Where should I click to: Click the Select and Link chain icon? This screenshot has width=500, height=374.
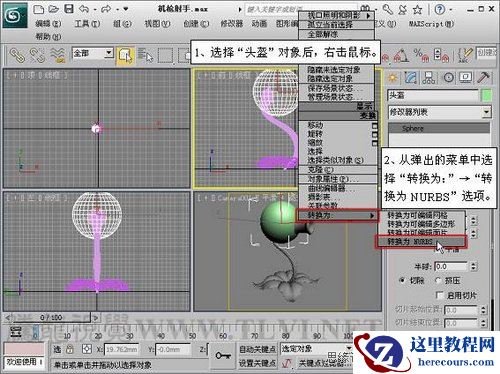[17, 55]
